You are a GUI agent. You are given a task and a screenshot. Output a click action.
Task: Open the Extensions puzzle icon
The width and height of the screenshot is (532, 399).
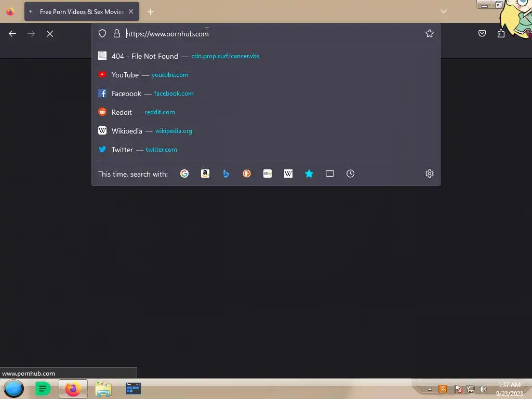(501, 33)
